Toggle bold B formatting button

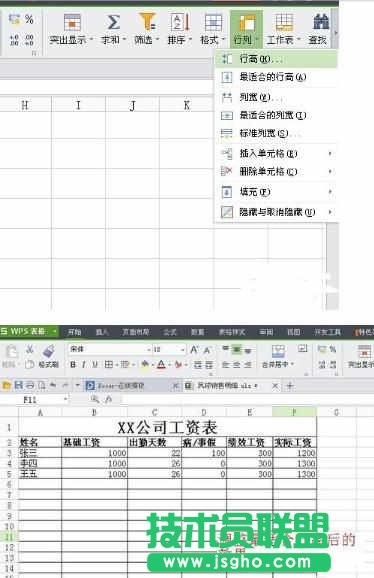73,365
